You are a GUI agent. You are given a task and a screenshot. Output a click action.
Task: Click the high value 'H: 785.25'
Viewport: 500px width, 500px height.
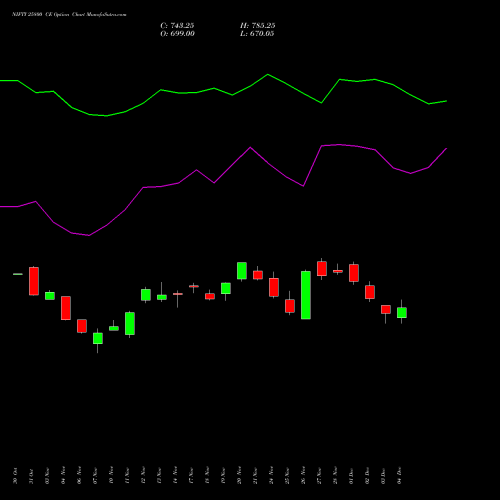258,26
